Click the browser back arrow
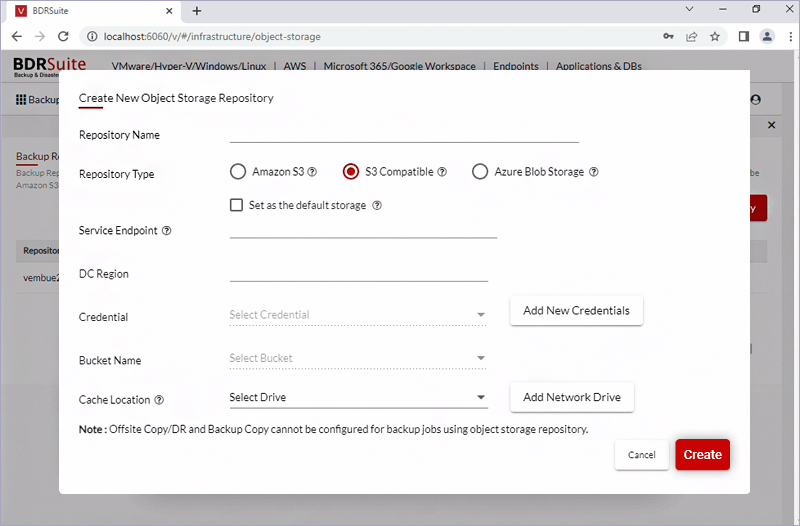The image size is (800, 526). [17, 36]
